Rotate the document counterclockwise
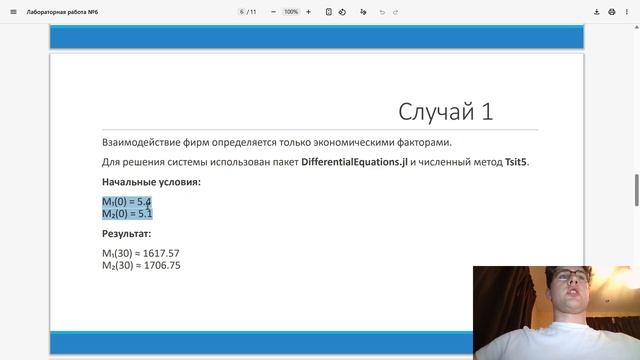The width and height of the screenshot is (640, 360). click(x=342, y=12)
